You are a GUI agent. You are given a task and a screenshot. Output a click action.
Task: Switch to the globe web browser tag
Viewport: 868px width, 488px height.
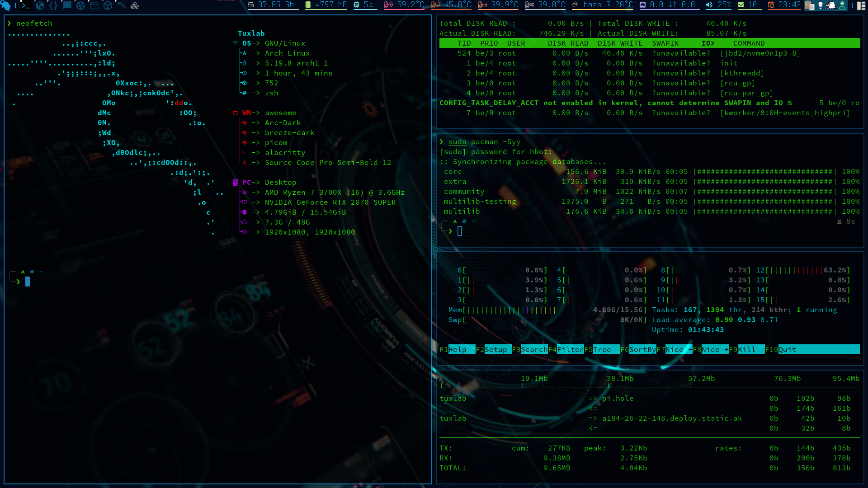pos(40,5)
